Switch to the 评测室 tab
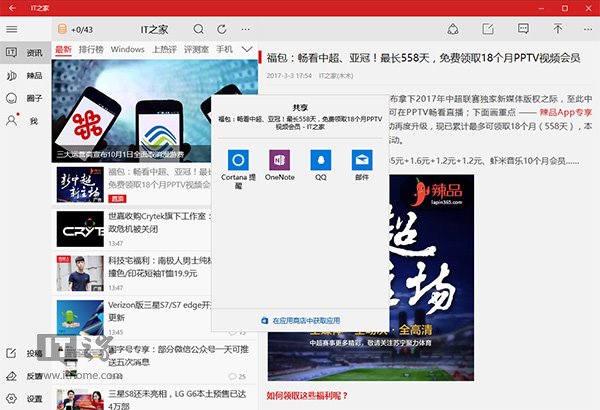600x410 pixels. point(196,49)
